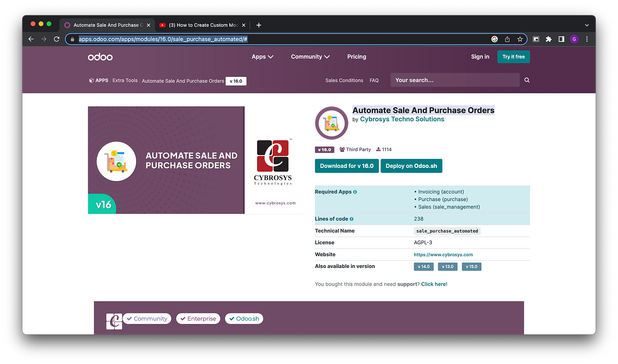Click the APPS breadcrumb
Screen dimensions: 618x364
pos(99,81)
